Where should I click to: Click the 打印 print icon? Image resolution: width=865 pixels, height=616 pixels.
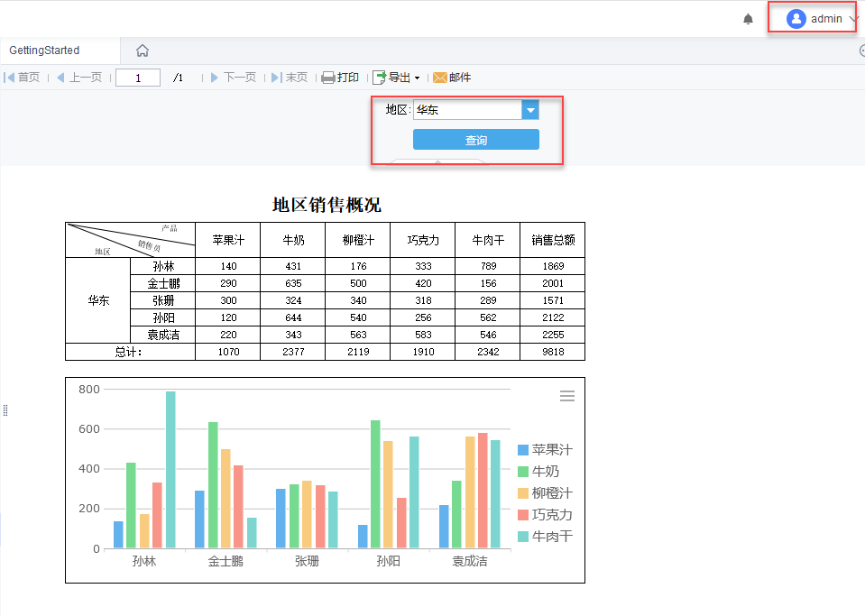[327, 77]
